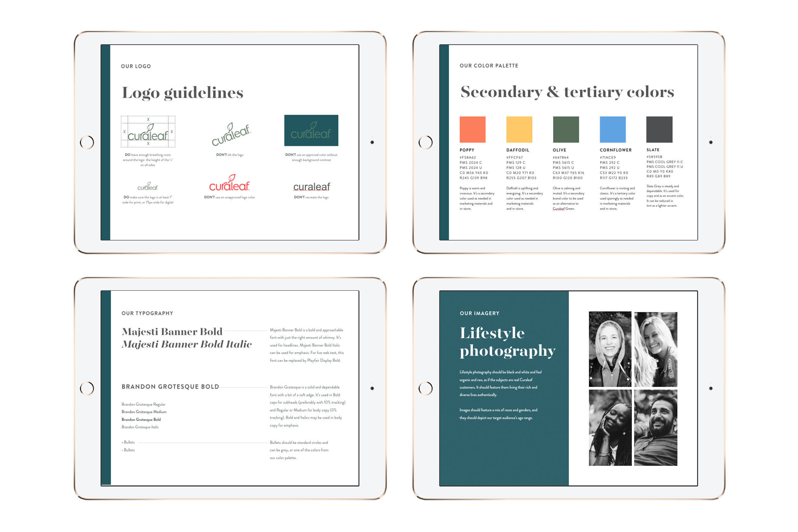The image size is (798, 532).
Task: Open photo of laughing blonde woman
Action: pyautogui.click(x=656, y=349)
